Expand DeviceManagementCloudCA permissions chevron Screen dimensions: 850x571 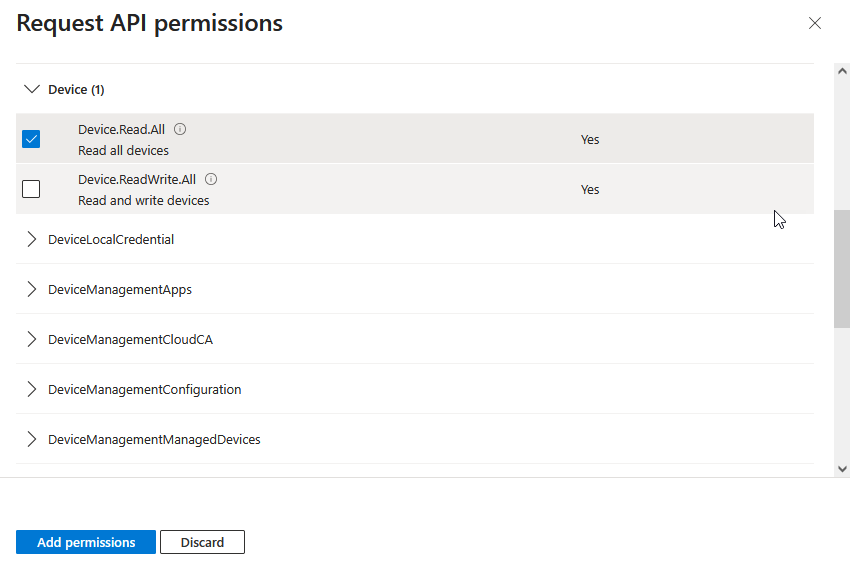pyautogui.click(x=31, y=339)
